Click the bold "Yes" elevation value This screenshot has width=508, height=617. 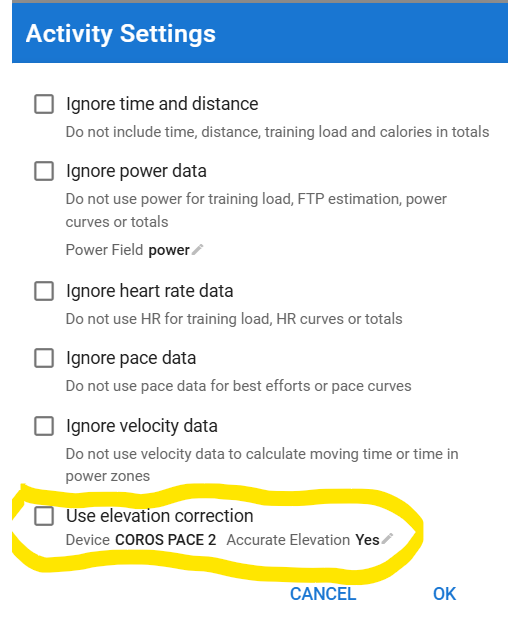pos(367,540)
